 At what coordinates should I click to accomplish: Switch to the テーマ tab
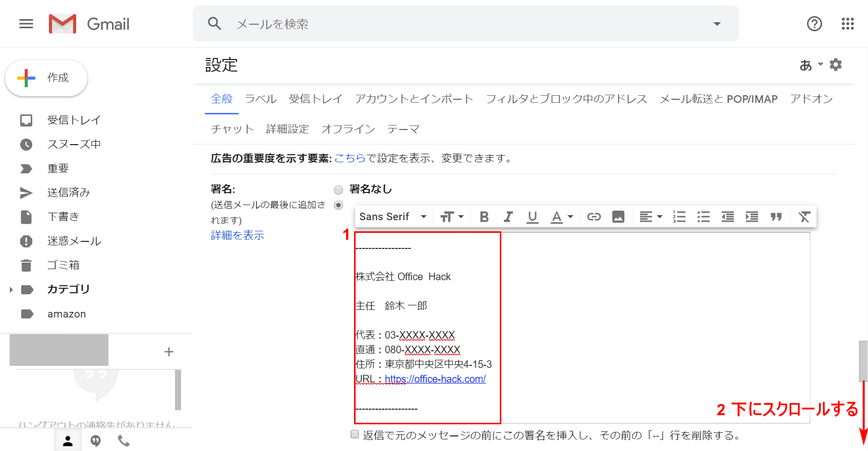tap(403, 129)
